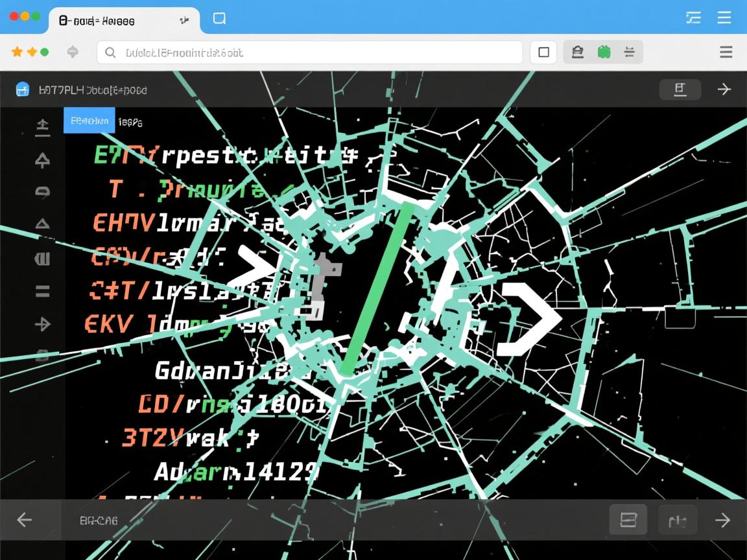The image size is (747, 560).
Task: Click the upload icon atop the left sidebar
Action: tap(42, 128)
